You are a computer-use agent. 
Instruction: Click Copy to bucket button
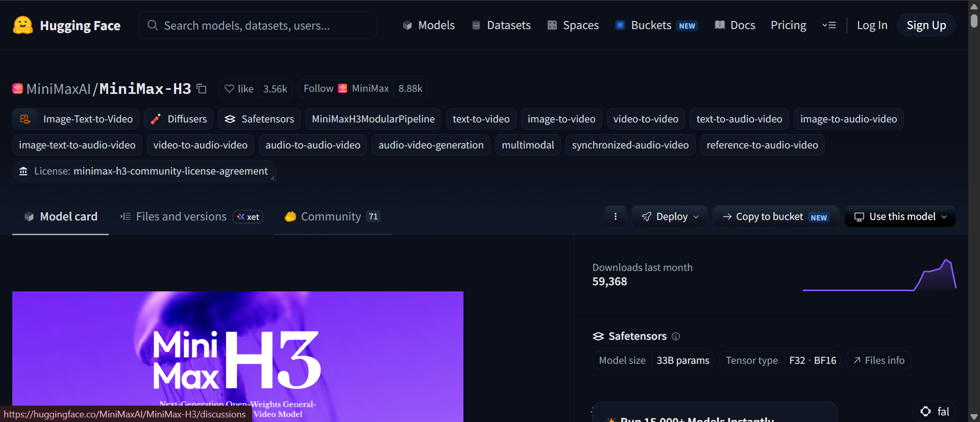coord(776,216)
